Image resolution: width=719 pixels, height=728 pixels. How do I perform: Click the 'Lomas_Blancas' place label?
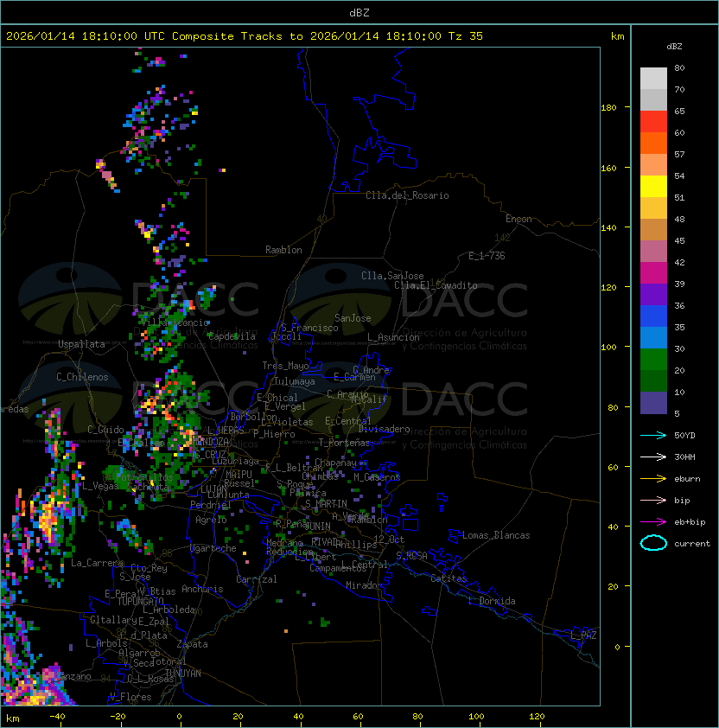click(x=496, y=535)
